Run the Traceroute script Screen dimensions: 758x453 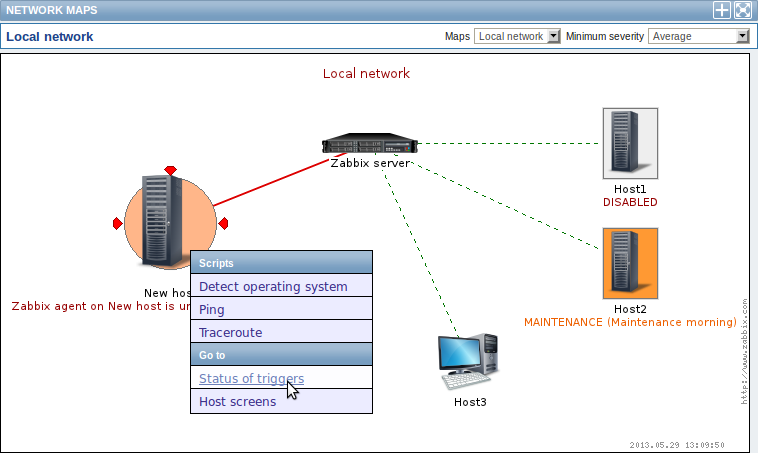(x=281, y=333)
